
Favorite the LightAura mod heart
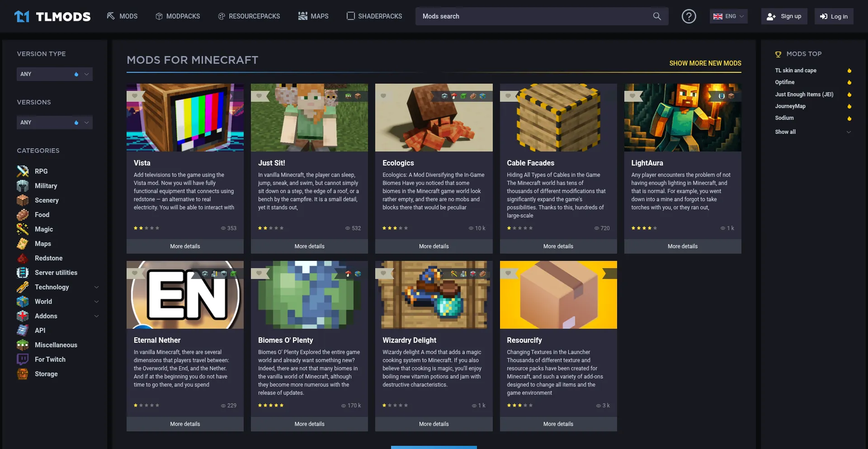coord(632,96)
